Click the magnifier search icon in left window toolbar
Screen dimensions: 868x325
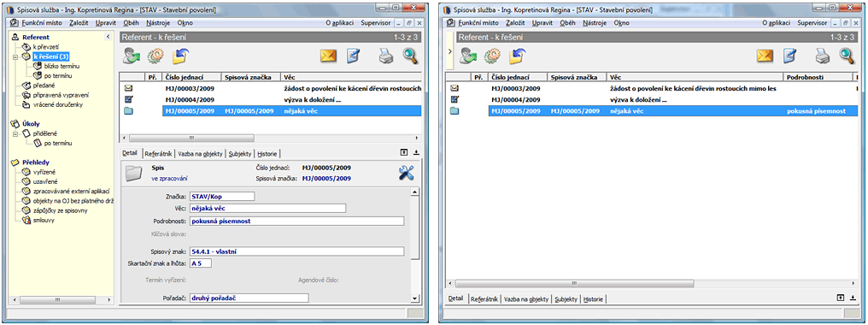point(410,56)
